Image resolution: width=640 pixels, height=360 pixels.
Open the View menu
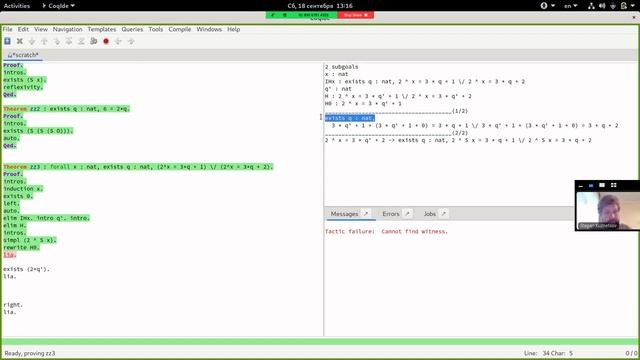[41, 29]
